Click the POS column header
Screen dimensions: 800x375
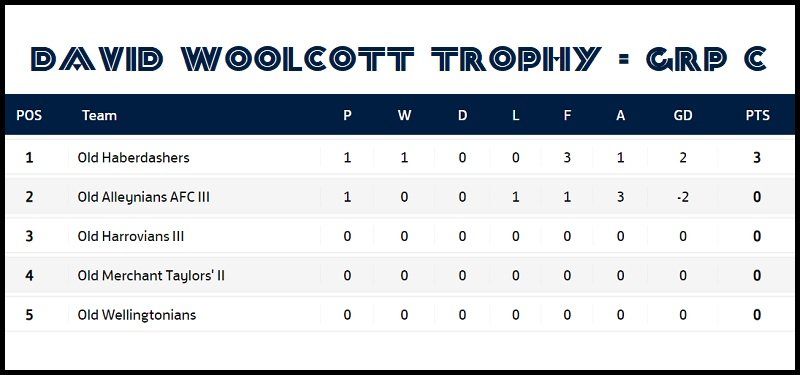[29, 115]
